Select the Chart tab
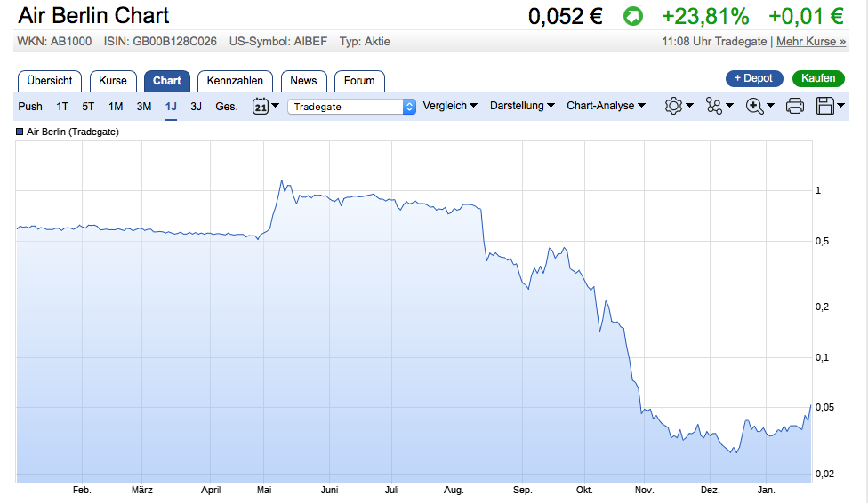This screenshot has height=503, width=868. pos(166,81)
